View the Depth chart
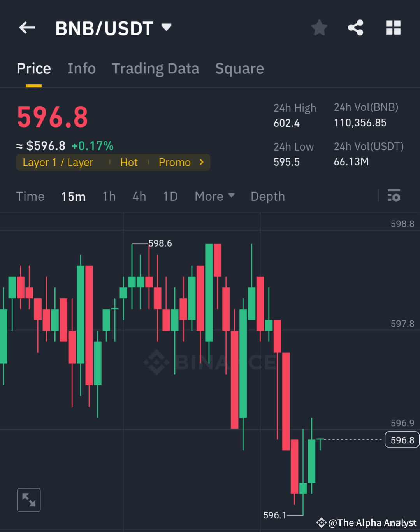 tap(267, 196)
